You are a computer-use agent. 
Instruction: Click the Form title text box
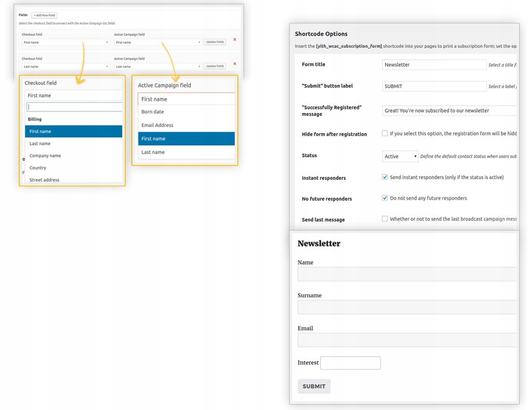(434, 65)
